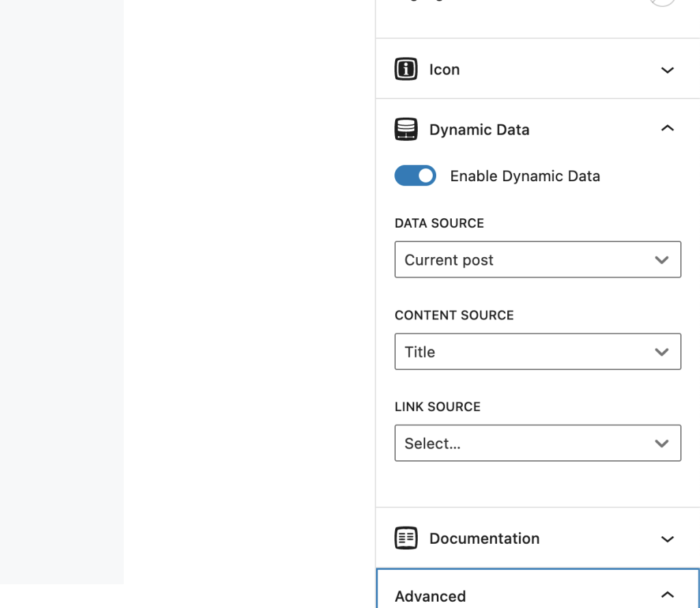Click the DATA SOURCE label
The height and width of the screenshot is (608, 700).
pyautogui.click(x=440, y=223)
